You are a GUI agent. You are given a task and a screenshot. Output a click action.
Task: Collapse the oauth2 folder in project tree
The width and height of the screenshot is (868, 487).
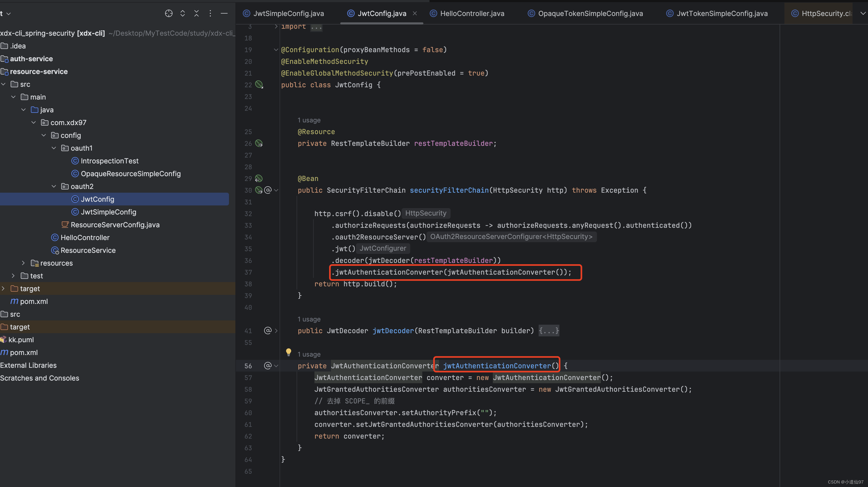tap(54, 187)
